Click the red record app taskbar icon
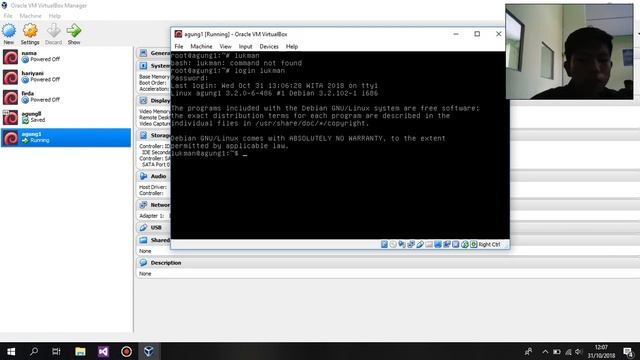 [126, 351]
